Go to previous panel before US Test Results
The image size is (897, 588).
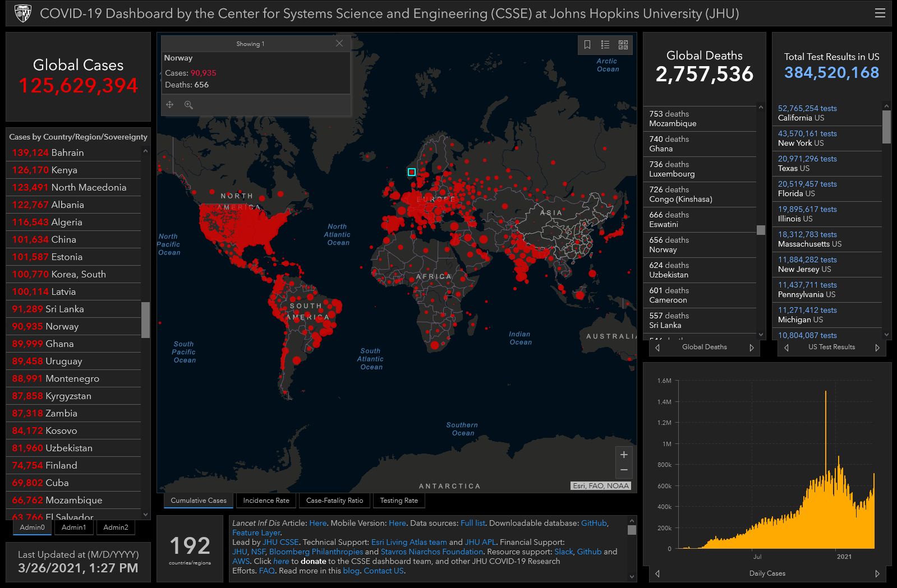click(786, 348)
